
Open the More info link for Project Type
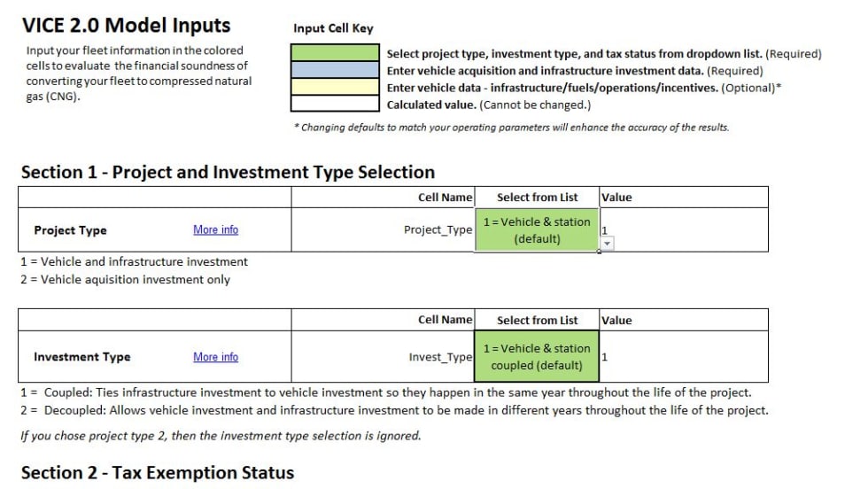click(x=215, y=230)
